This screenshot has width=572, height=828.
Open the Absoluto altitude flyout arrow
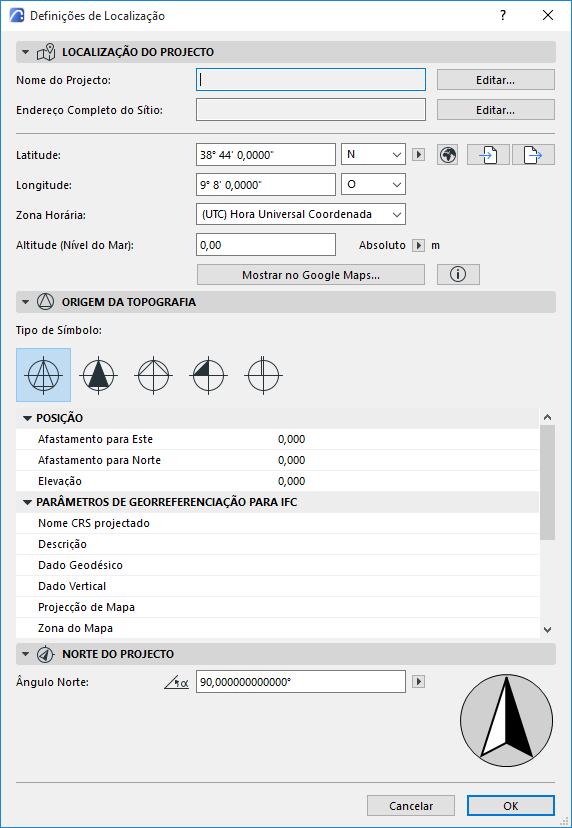[x=418, y=246]
